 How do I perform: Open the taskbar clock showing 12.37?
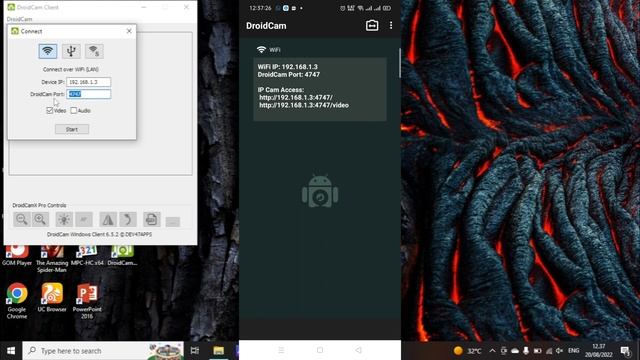pos(599,351)
